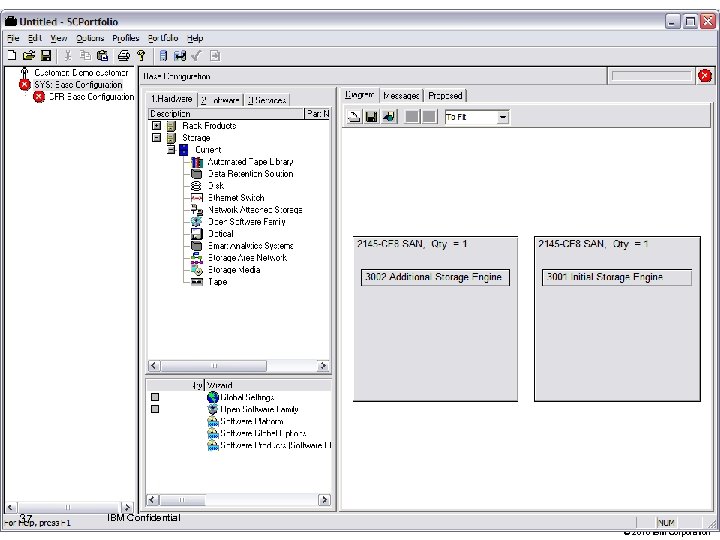
Task: Switch to the 1.Hardware tab
Action: 172,99
